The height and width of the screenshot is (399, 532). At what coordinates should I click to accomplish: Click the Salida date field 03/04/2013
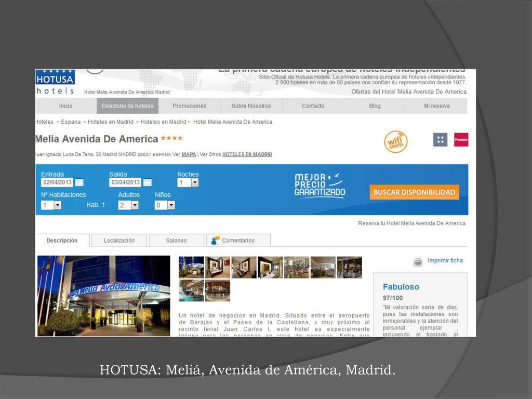coord(125,182)
